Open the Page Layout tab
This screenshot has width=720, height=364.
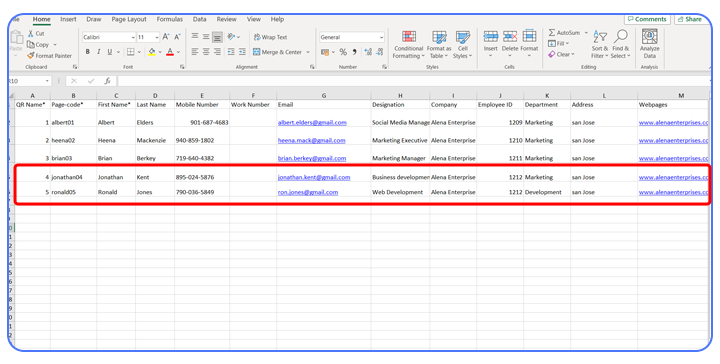tap(129, 19)
